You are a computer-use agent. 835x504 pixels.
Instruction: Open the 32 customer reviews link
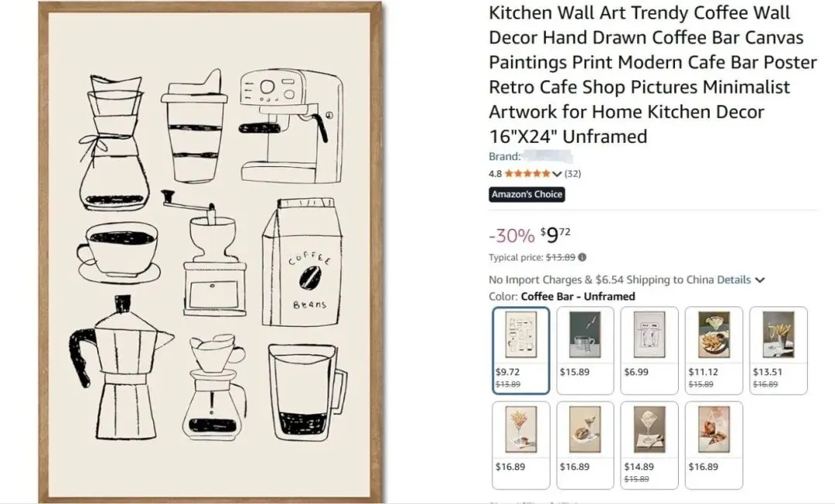pos(573,174)
